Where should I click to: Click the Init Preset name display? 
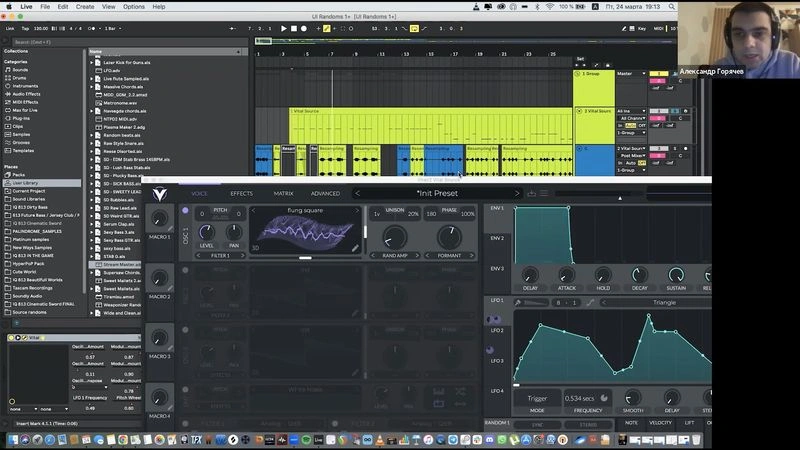pos(437,193)
